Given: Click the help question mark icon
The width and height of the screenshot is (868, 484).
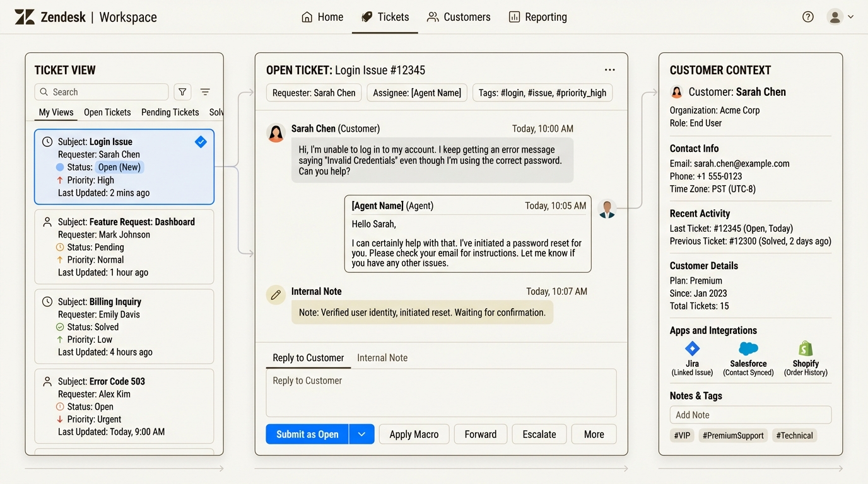Looking at the screenshot, I should (808, 16).
